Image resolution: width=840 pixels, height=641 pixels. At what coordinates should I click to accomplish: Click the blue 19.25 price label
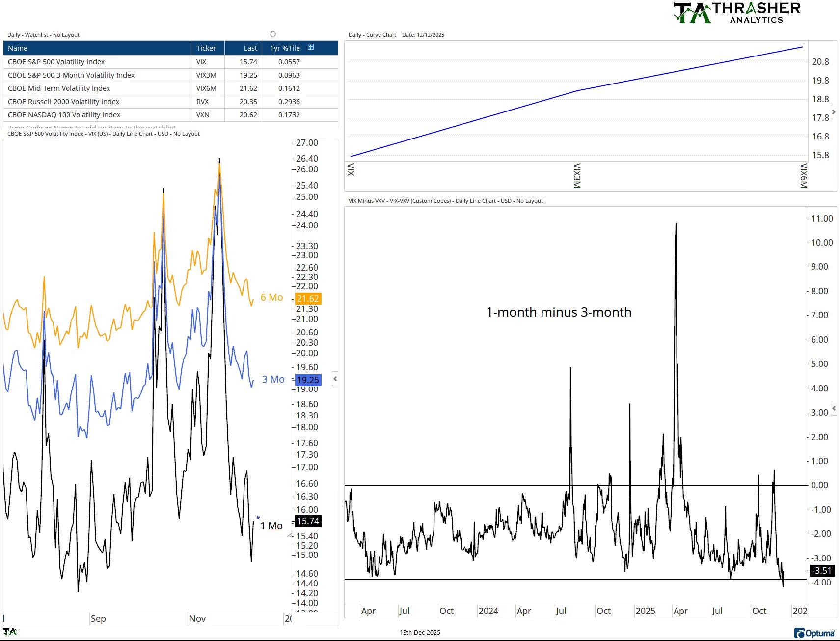(x=308, y=380)
